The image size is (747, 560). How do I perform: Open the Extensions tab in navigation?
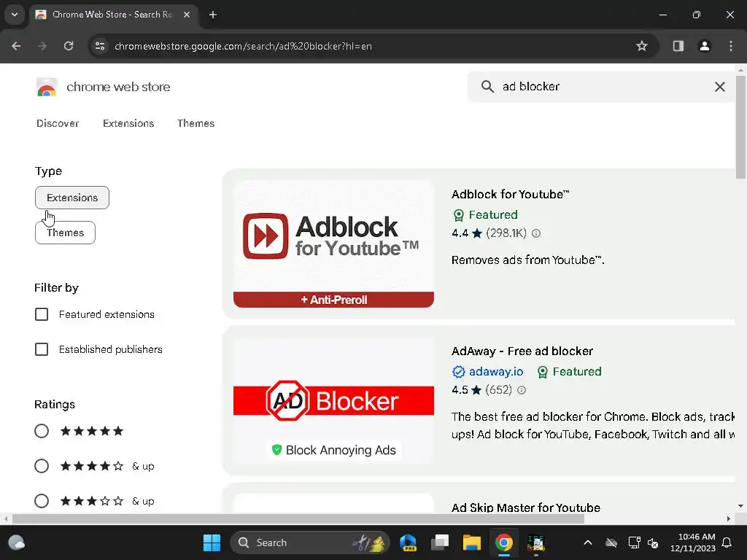pos(128,123)
